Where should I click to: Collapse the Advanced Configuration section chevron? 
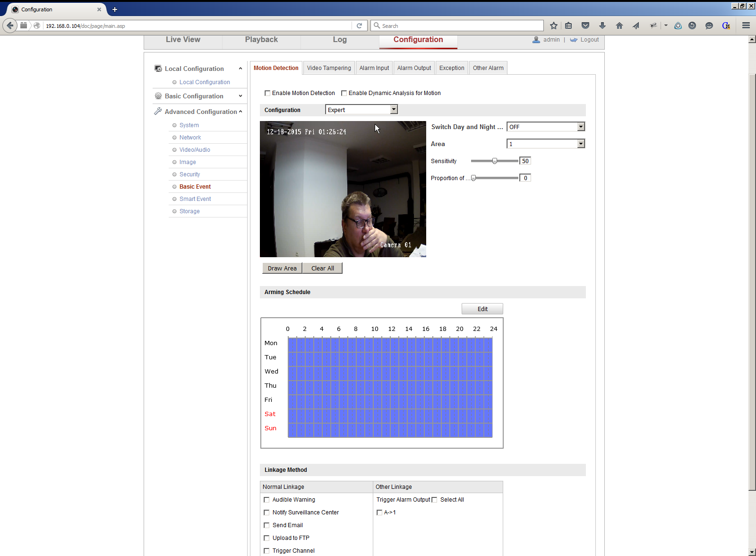[x=241, y=112]
